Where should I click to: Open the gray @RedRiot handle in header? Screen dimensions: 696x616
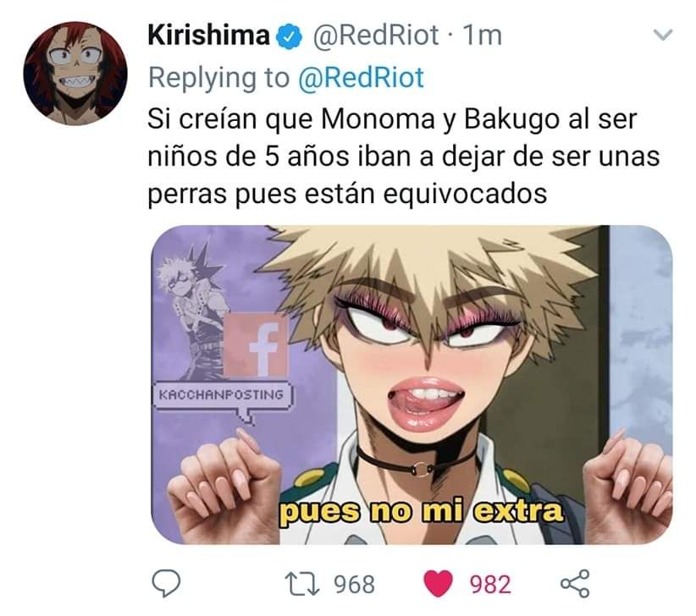coord(376,36)
